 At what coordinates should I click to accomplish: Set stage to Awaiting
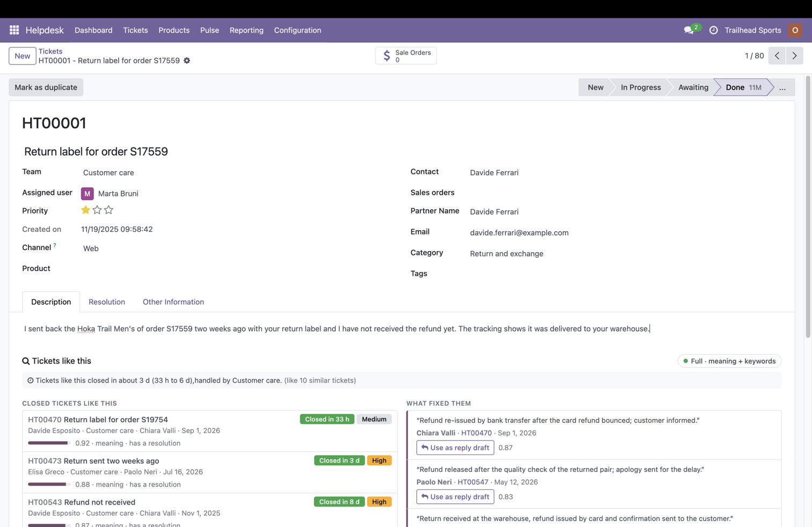[x=693, y=87]
